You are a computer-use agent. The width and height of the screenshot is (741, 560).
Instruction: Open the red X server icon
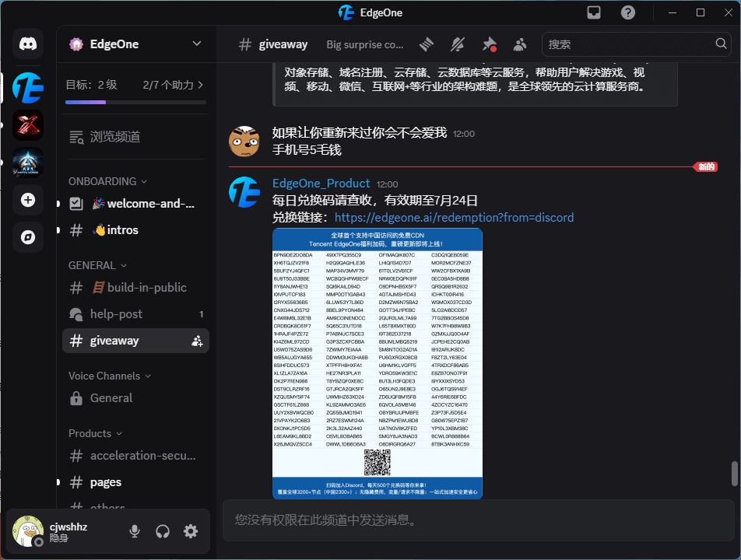click(28, 125)
